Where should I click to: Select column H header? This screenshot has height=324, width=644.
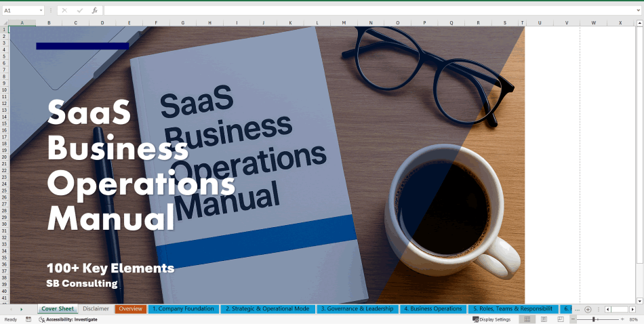coord(210,22)
